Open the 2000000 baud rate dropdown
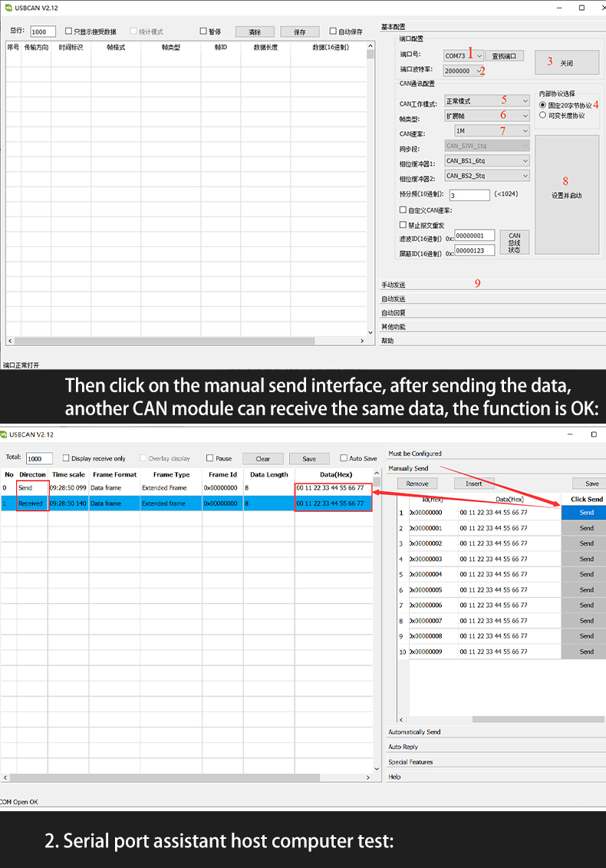The image size is (606, 868). [463, 71]
